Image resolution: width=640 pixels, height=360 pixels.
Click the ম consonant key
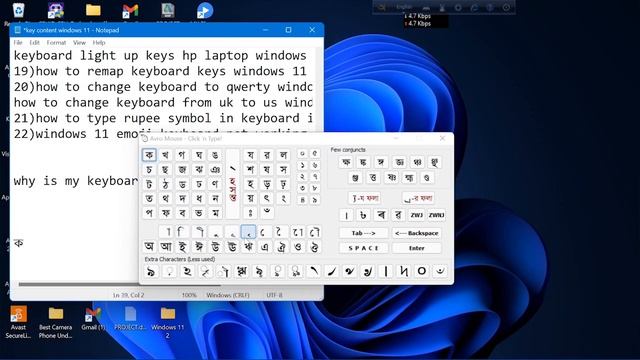click(215, 213)
